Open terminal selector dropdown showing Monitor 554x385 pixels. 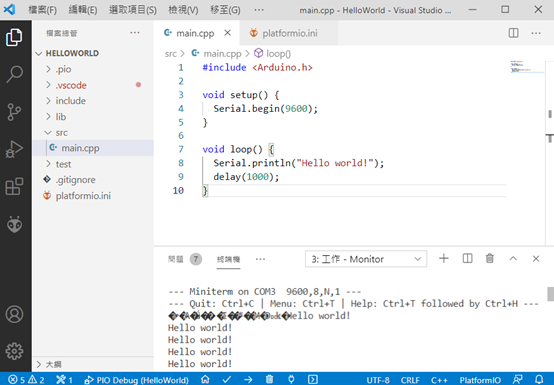click(366, 259)
